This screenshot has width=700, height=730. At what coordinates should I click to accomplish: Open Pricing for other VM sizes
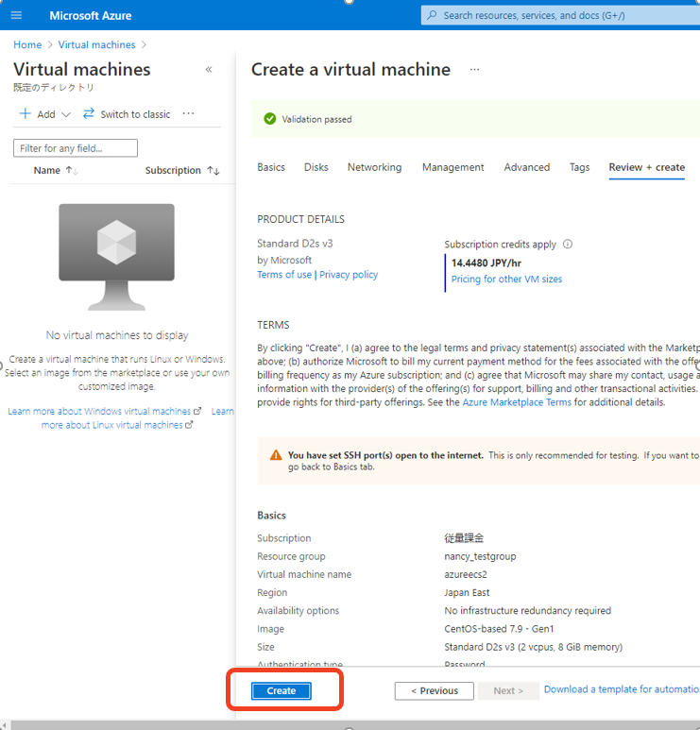coord(506,279)
